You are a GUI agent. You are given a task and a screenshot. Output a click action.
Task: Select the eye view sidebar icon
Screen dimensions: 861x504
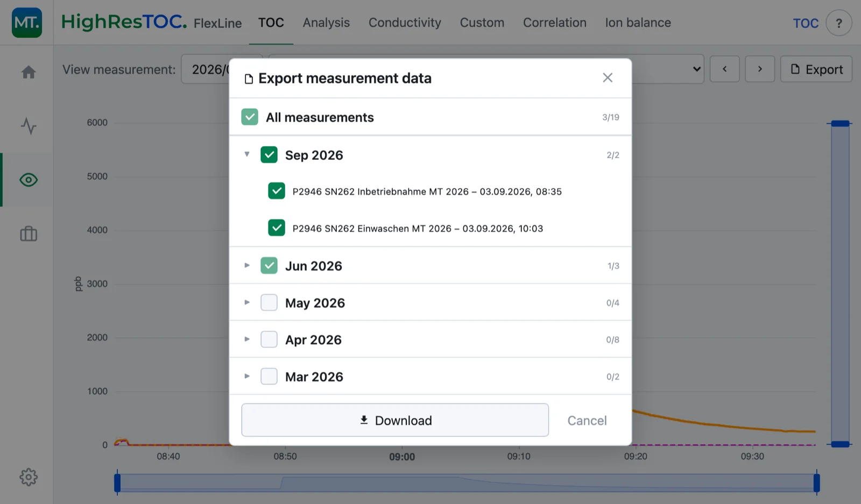(29, 180)
